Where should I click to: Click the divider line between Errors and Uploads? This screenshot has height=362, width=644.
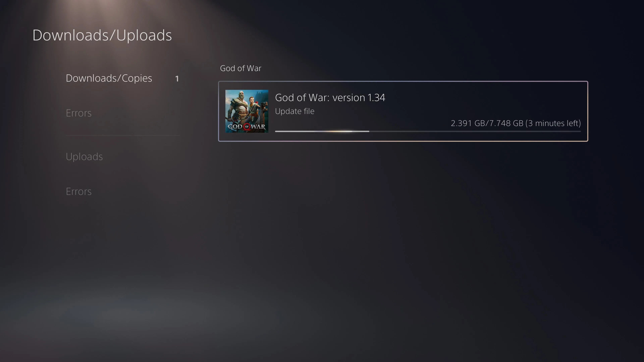tap(123, 135)
